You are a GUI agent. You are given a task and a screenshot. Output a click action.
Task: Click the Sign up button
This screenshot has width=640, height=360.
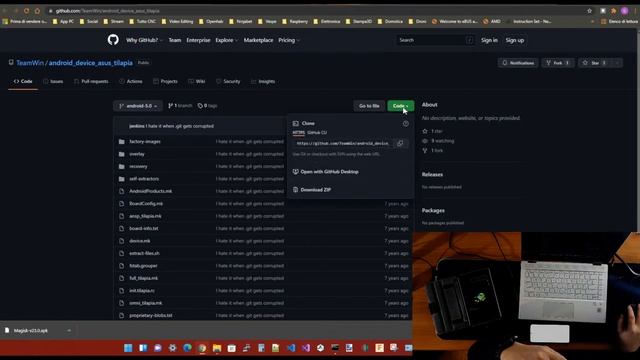click(515, 40)
